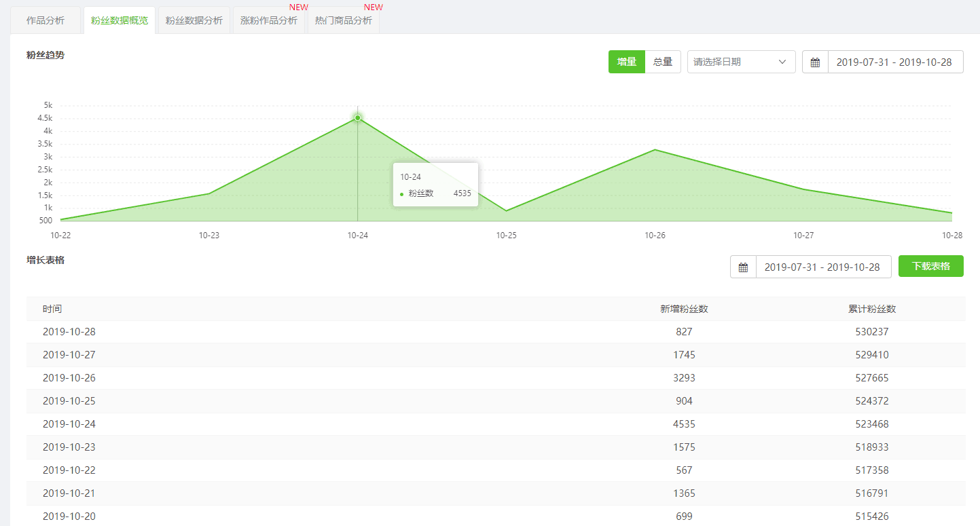Viewport: 980px width, 526px height.
Task: Click the 10-26 peak on the chart line
Action: point(655,149)
